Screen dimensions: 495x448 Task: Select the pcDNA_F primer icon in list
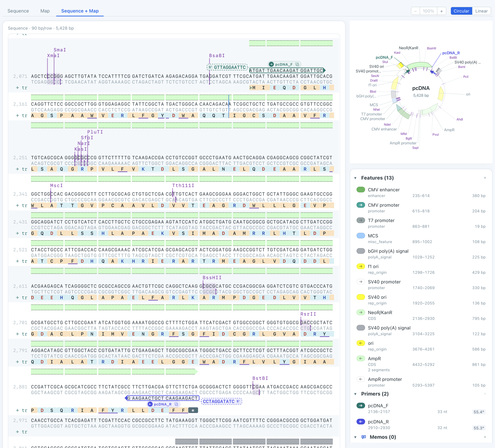point(361,406)
